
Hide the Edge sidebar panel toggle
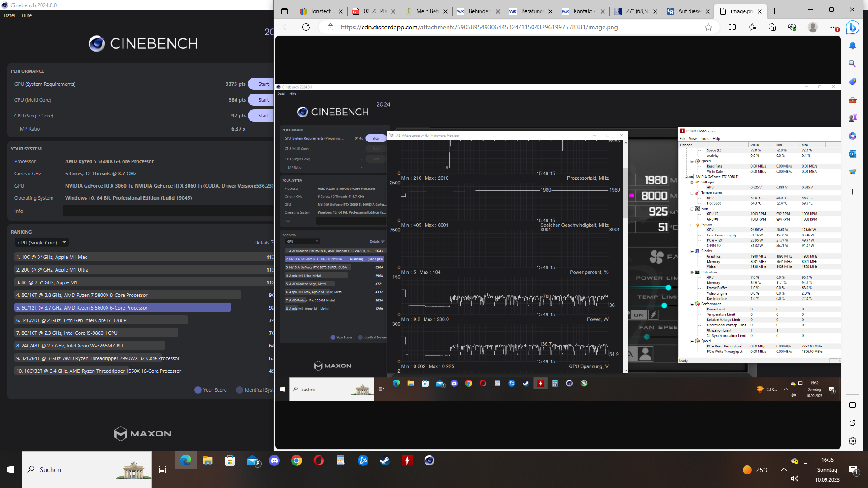[852, 405]
